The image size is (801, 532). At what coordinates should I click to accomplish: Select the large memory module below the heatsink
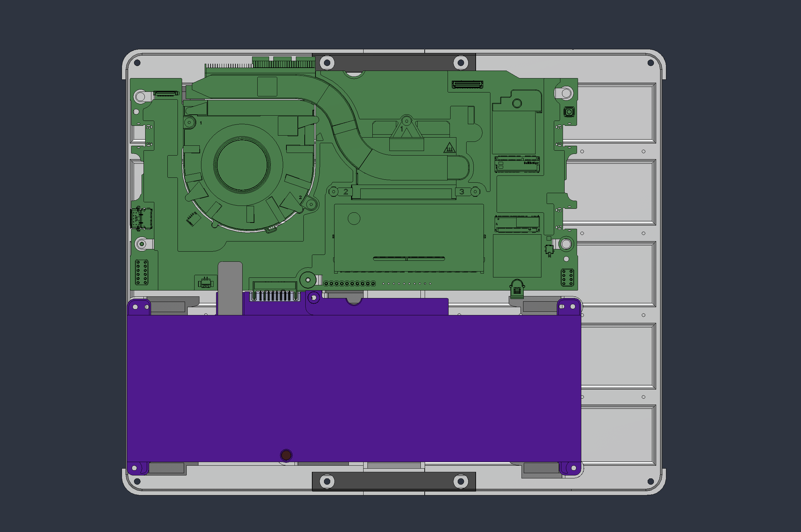[409, 238]
